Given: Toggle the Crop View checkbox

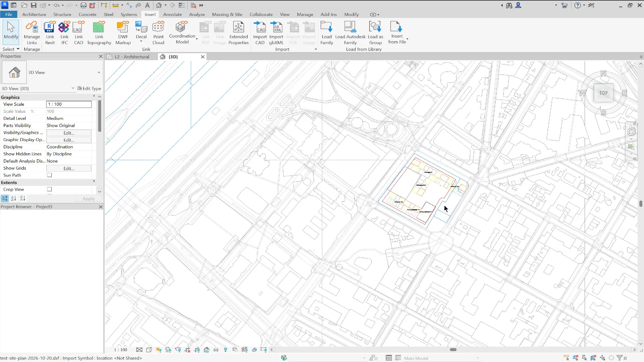Looking at the screenshot, I should (x=50, y=189).
